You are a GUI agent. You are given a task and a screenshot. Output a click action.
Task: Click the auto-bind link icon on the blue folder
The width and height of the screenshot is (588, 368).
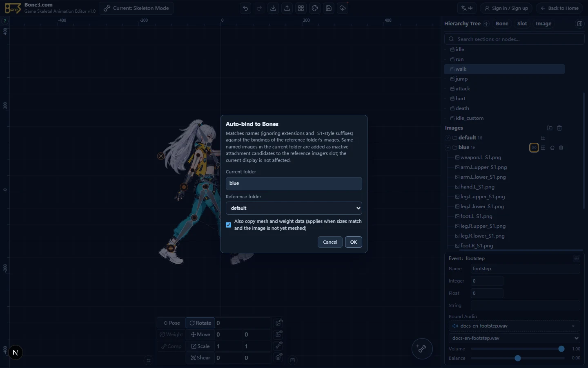tap(534, 148)
